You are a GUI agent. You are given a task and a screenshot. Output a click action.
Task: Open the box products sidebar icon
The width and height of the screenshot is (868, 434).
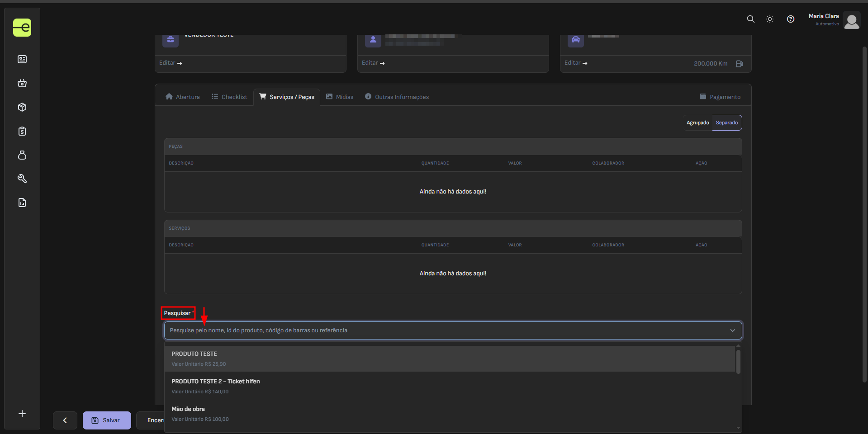(x=22, y=107)
